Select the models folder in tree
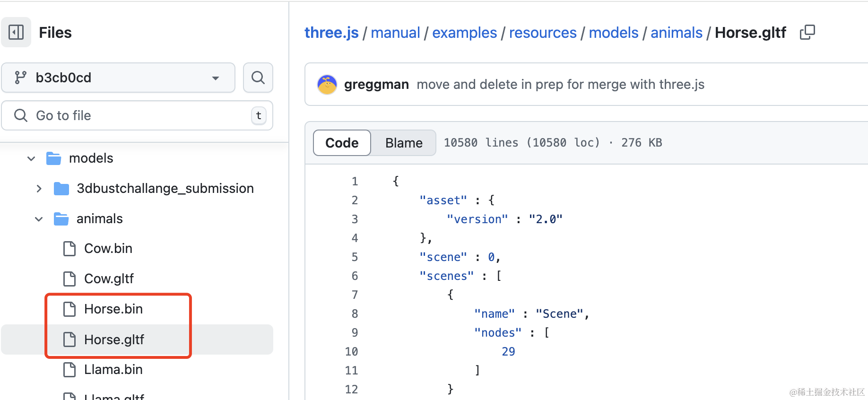Screen dimensions: 868x400 coord(91,158)
